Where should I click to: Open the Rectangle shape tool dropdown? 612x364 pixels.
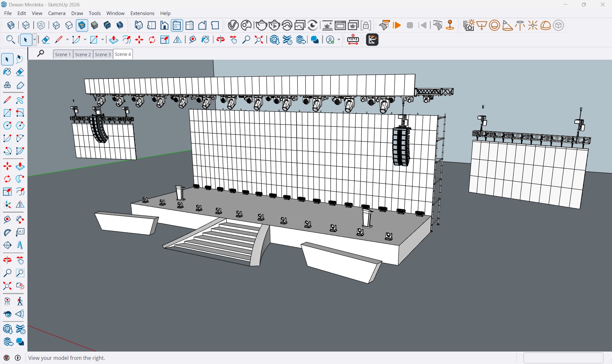point(102,40)
